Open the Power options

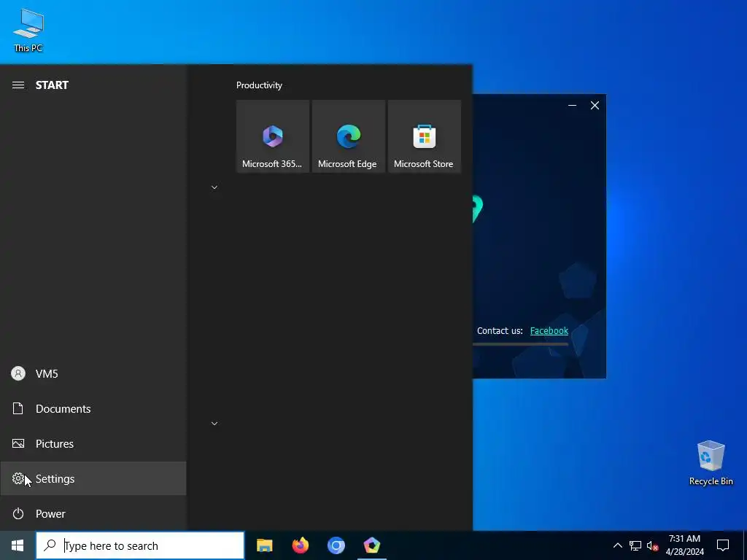(93, 513)
